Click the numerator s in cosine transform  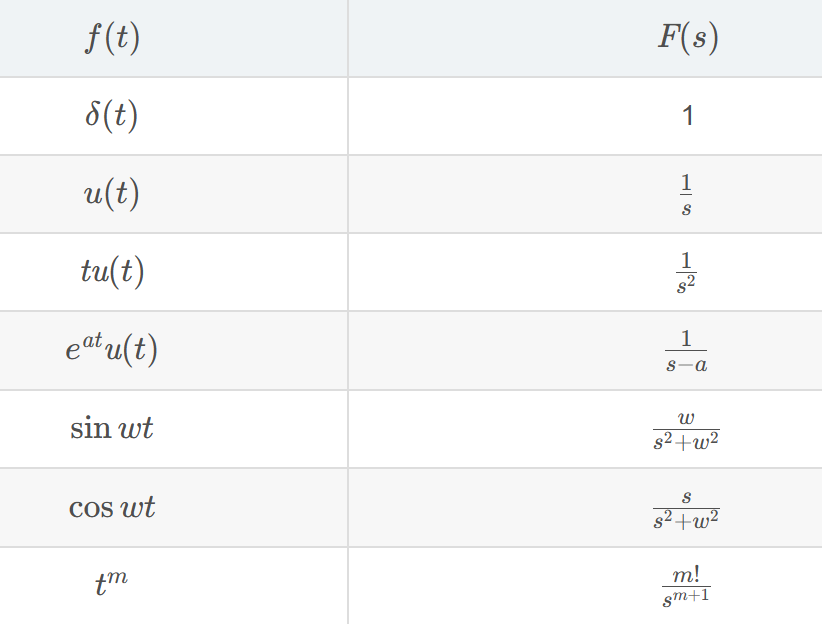tap(686, 497)
